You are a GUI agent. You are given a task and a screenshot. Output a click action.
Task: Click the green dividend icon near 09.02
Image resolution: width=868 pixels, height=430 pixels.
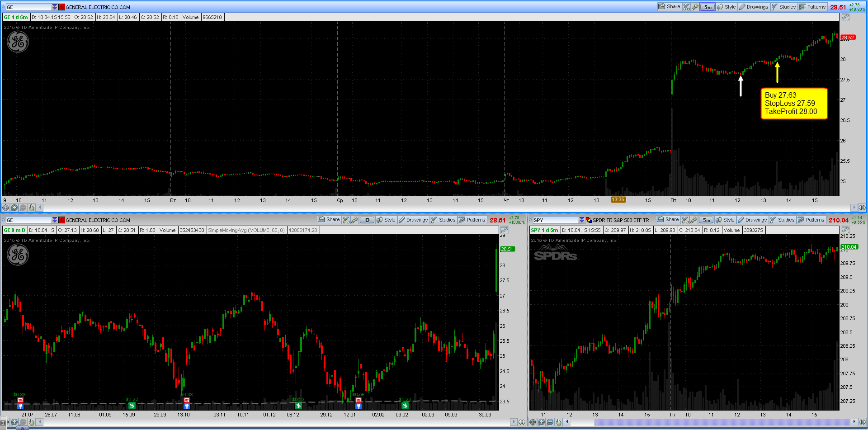pyautogui.click(x=405, y=406)
